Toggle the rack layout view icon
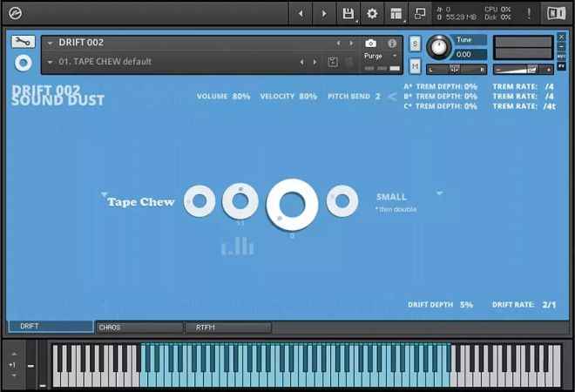This screenshot has width=575, height=392. (x=396, y=14)
